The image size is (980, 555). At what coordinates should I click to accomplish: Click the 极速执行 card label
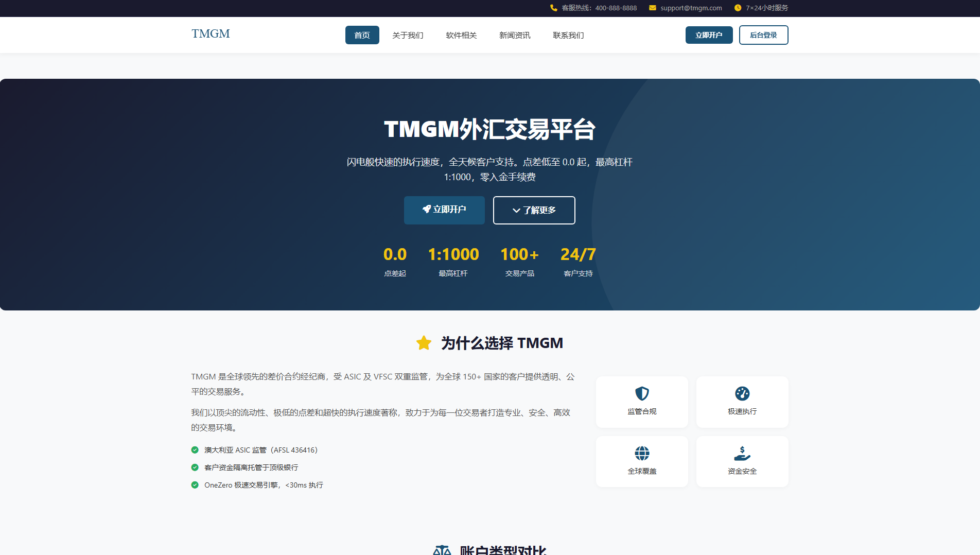pos(742,411)
